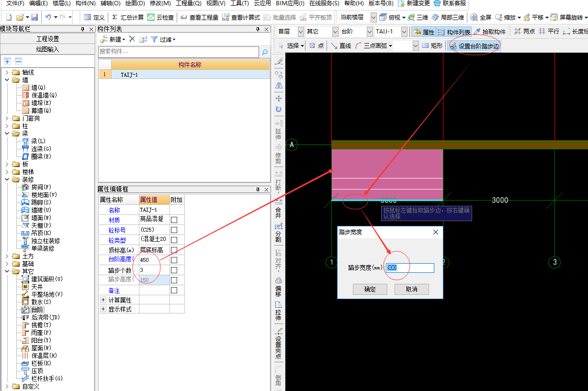Open 查看计算式 formula viewer

pos(241,17)
